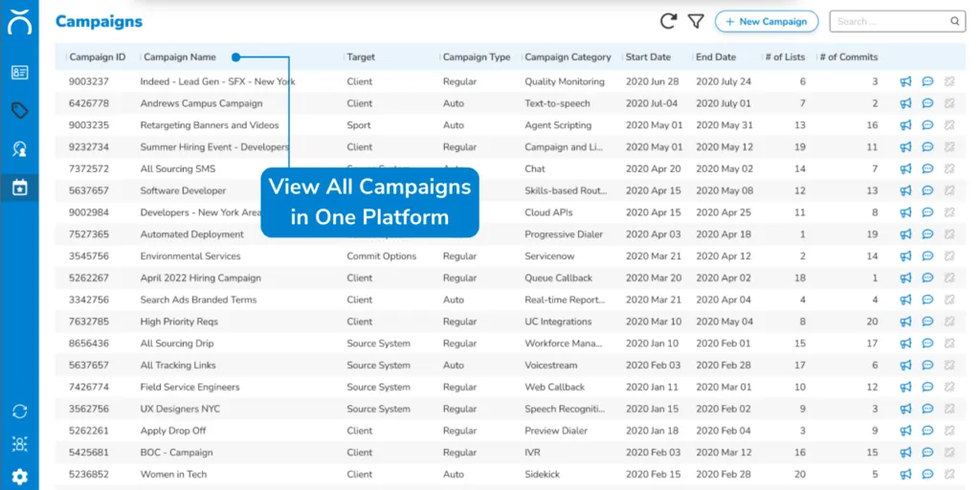Open the contact card icon in sidebar
This screenshot has width=980, height=490.
click(19, 72)
